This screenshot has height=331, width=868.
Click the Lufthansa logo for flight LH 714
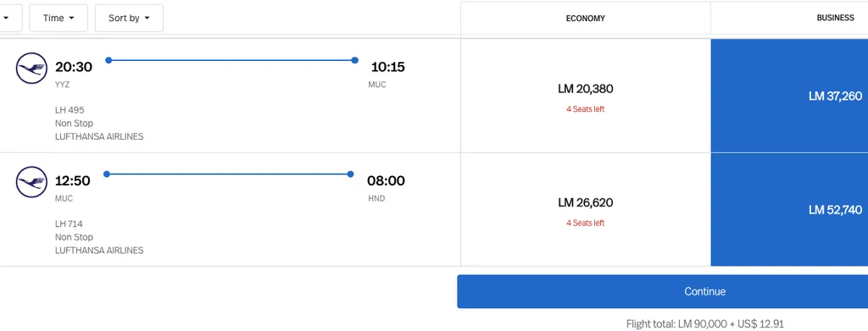[x=31, y=182]
